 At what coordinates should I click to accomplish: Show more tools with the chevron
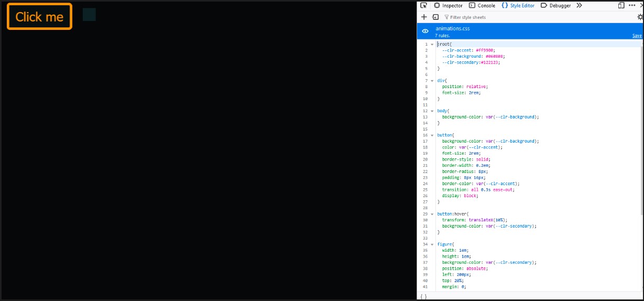point(579,6)
